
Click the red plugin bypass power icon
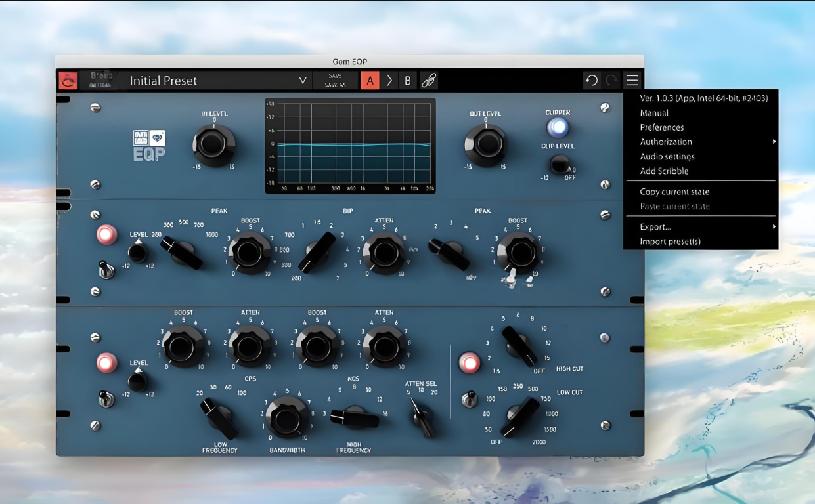68,81
